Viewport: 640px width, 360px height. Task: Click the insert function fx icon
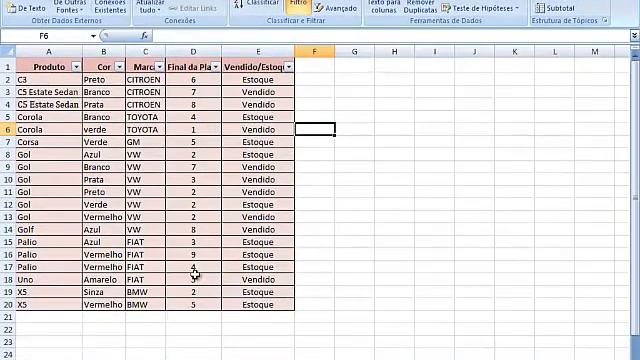click(x=144, y=36)
